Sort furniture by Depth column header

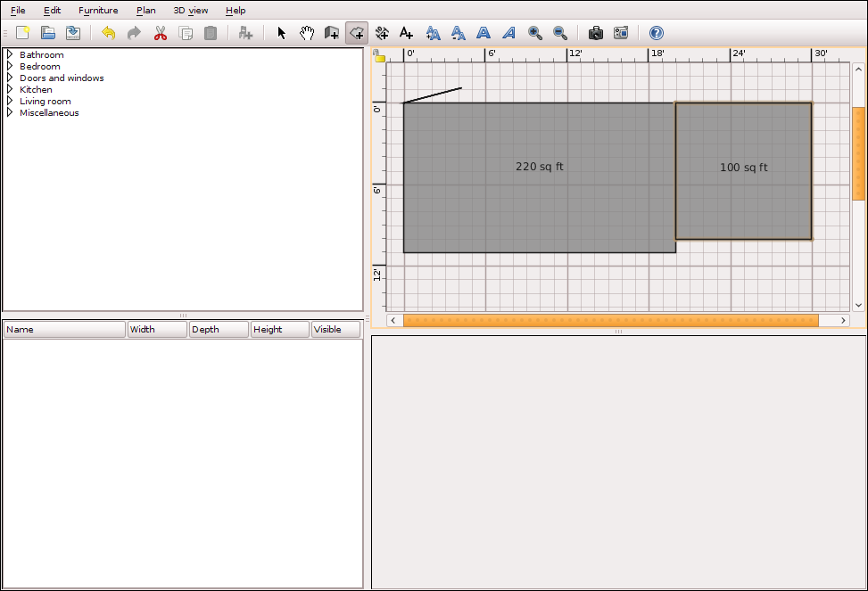click(x=219, y=329)
